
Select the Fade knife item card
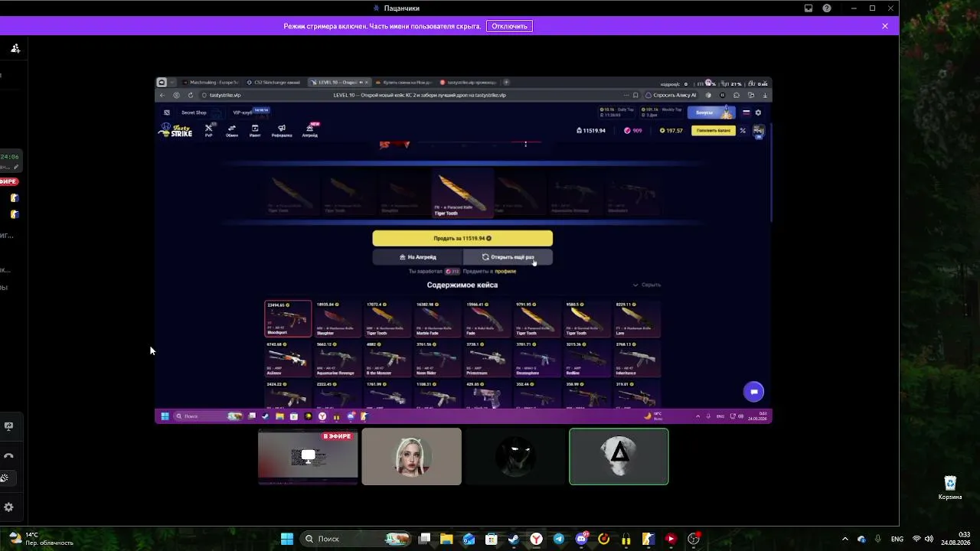pos(487,318)
